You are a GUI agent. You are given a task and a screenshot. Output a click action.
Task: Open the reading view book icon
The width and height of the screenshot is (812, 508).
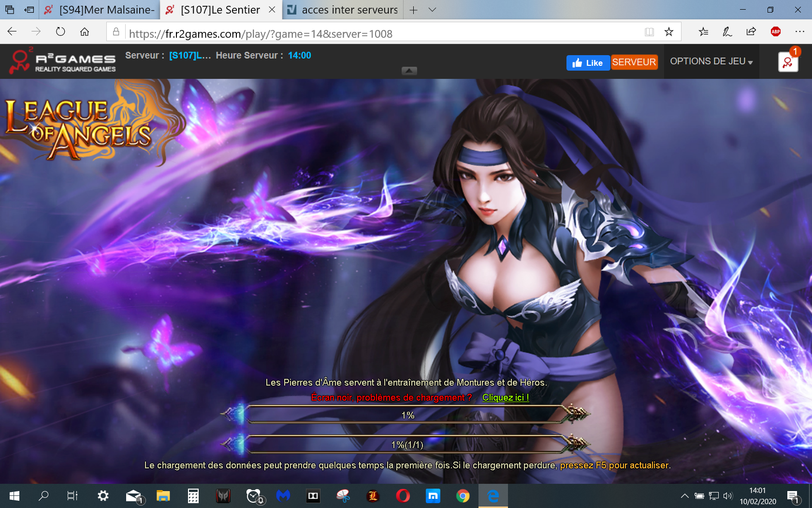coord(649,32)
